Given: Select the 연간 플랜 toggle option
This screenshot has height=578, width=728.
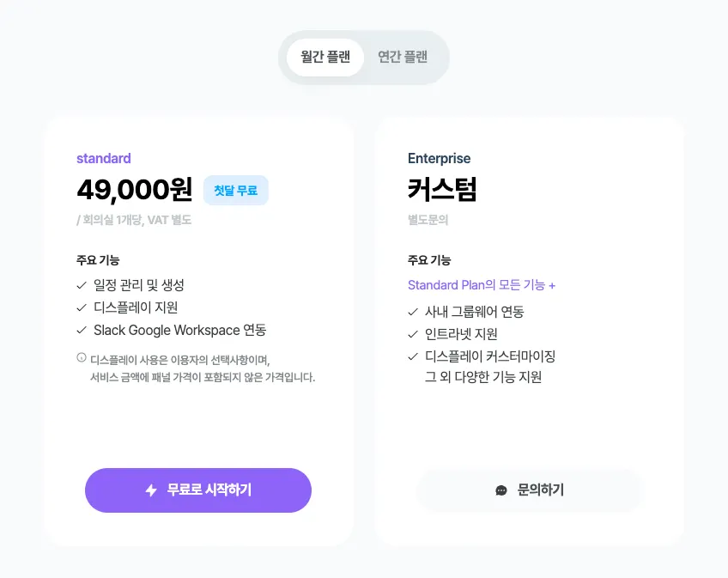Looking at the screenshot, I should point(403,58).
